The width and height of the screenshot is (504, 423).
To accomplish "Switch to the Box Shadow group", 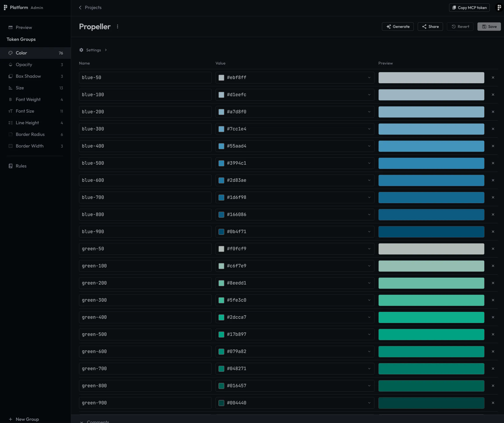I will coord(36,76).
